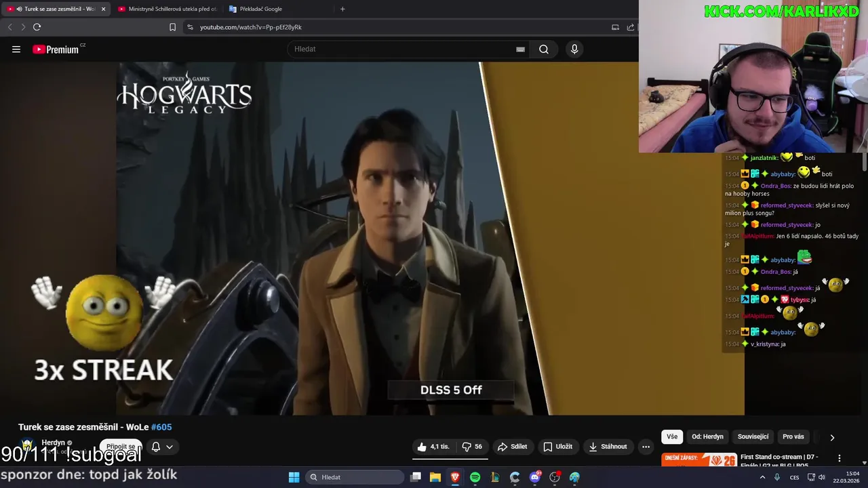
Task: Open more actions three-dot menu below video
Action: coord(646,447)
